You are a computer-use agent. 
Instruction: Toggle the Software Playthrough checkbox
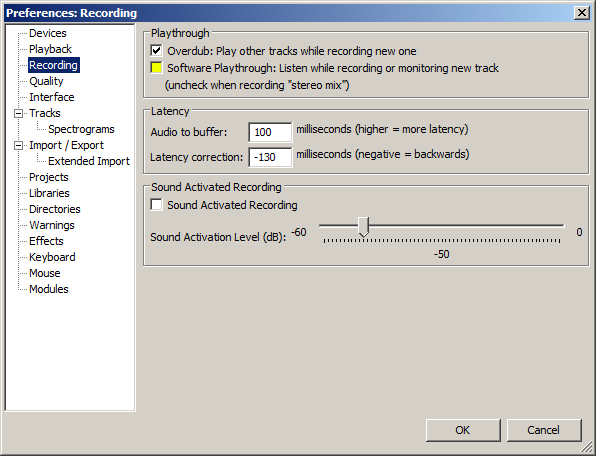(x=156, y=68)
